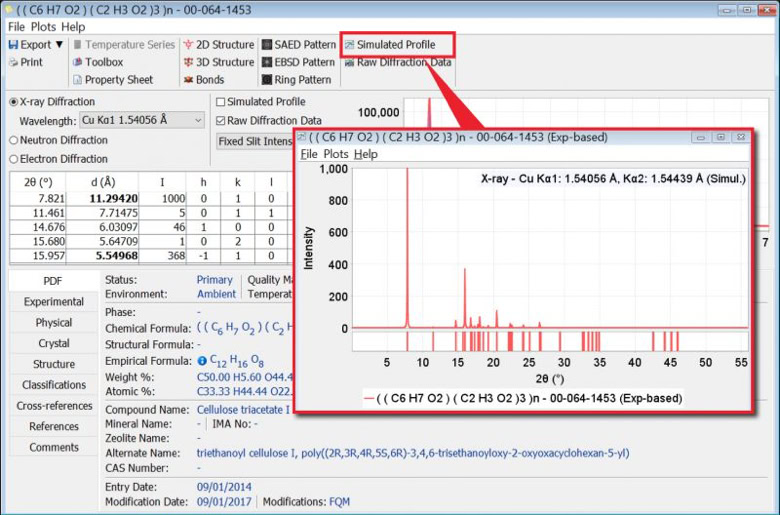780x515 pixels.
Task: Select the Neutron Diffraction radio button
Action: [14, 140]
